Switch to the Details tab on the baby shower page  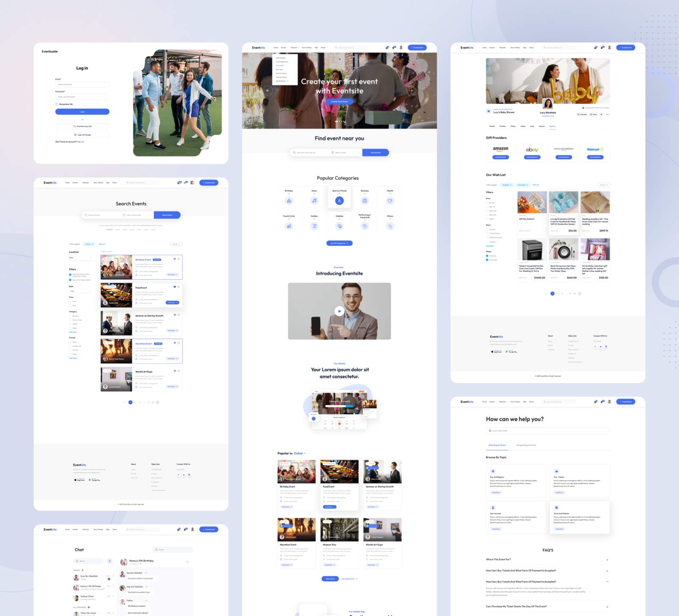tap(492, 126)
